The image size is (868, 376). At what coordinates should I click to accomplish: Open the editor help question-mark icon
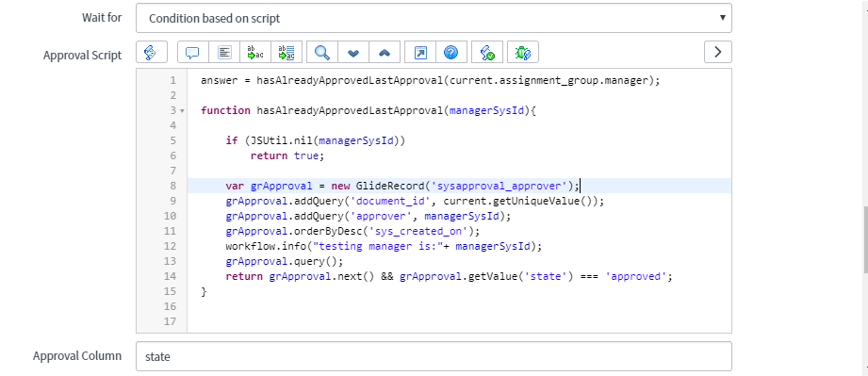[x=451, y=52]
